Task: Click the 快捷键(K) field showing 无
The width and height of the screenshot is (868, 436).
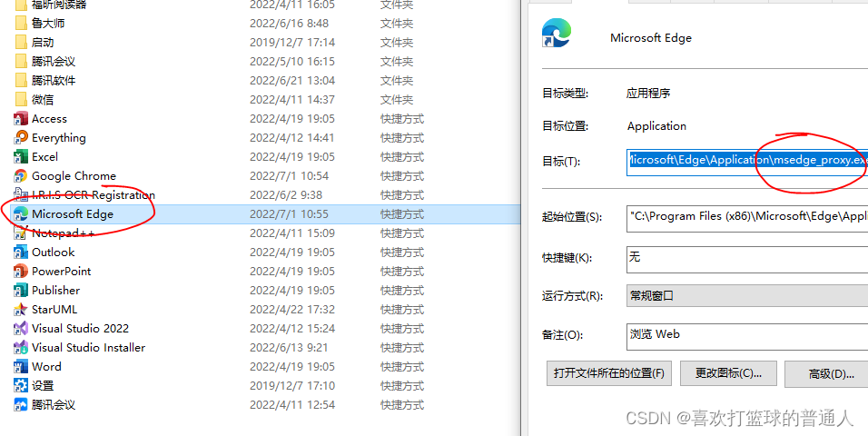Action: coord(747,259)
